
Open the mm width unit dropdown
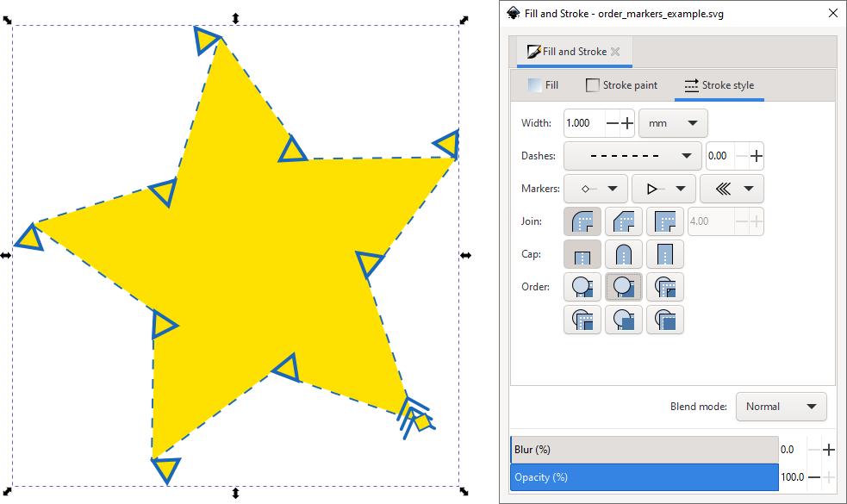tap(673, 123)
